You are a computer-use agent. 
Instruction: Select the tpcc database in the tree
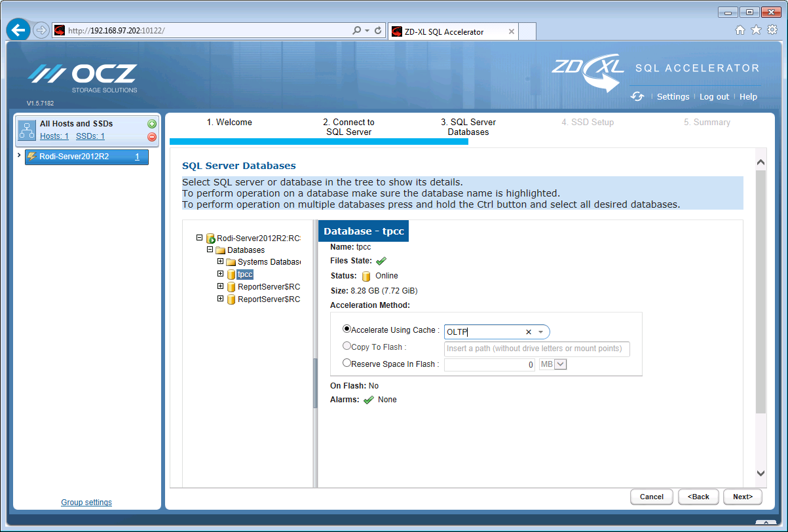pyautogui.click(x=245, y=275)
